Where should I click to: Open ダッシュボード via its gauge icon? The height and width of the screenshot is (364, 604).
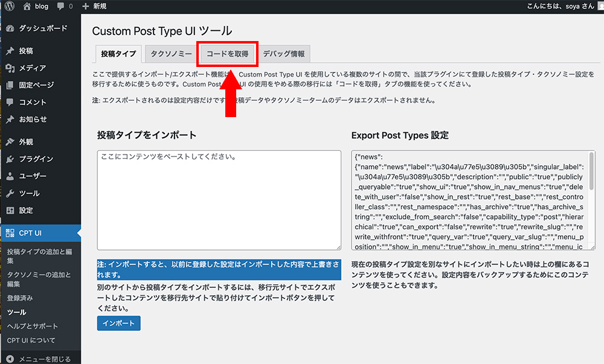[x=10, y=28]
